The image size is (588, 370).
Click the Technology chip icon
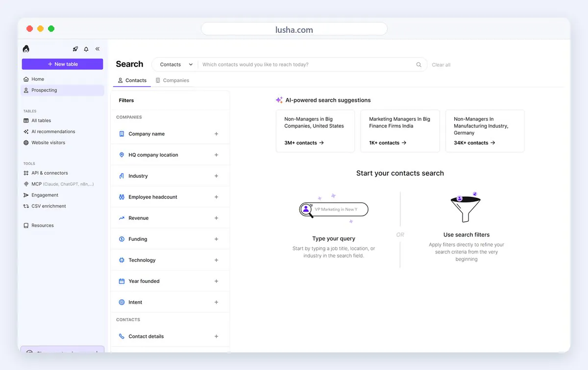[x=122, y=260]
